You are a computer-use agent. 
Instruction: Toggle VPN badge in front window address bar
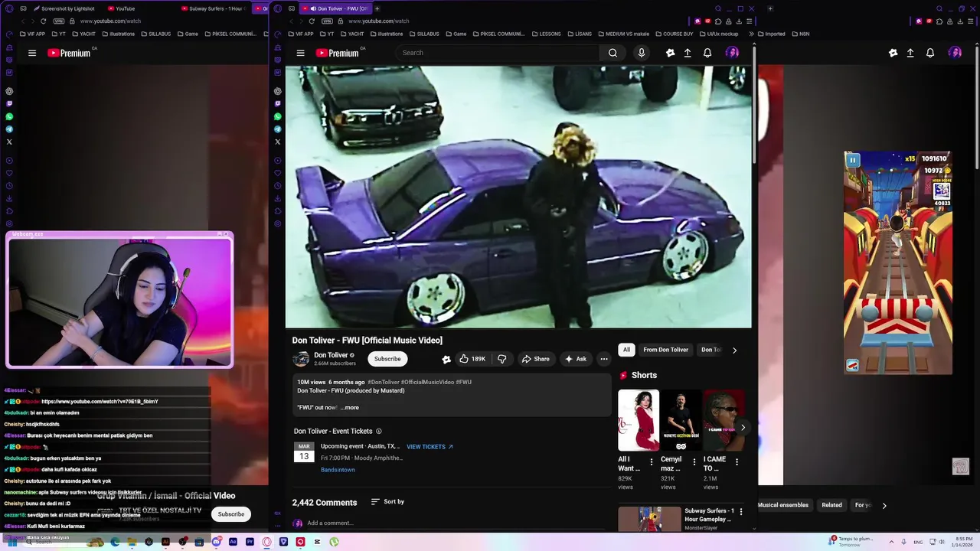click(x=327, y=21)
